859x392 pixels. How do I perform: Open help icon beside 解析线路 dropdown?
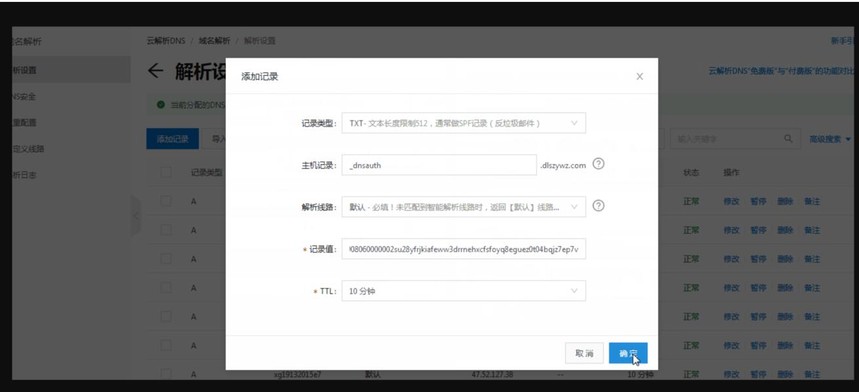(x=599, y=206)
